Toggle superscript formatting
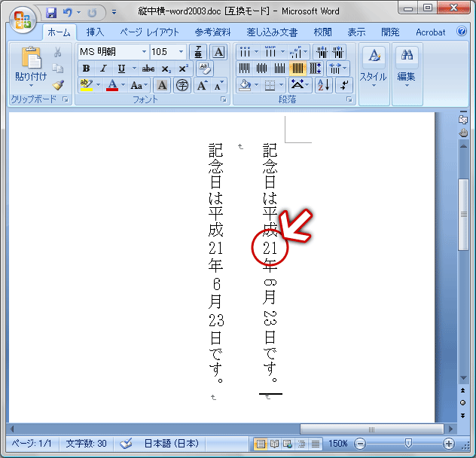476x458 pixels. click(183, 69)
